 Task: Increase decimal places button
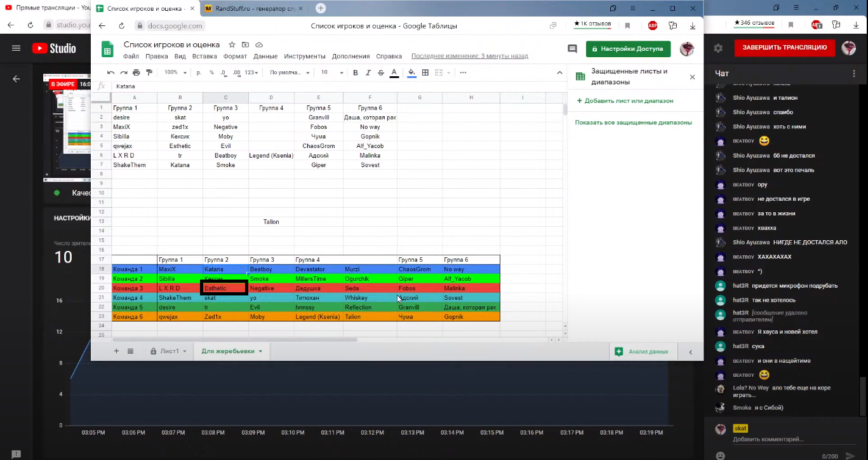pos(236,72)
